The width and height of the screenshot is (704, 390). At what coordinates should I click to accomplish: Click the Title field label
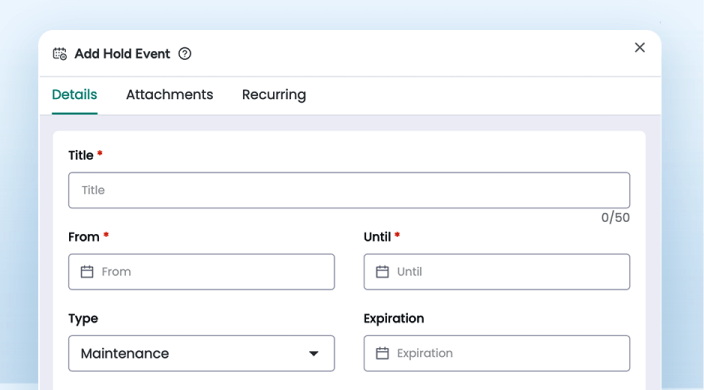pyautogui.click(x=81, y=155)
